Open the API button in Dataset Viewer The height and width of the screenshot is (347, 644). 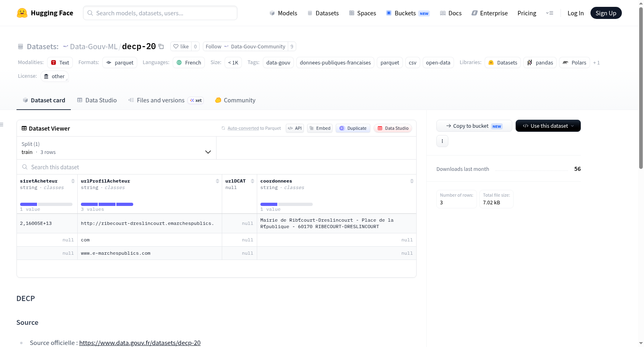click(295, 128)
